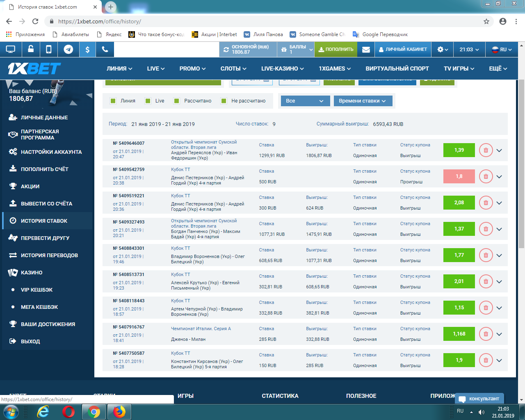
Task: Open the phone callback icon
Action: tap(105, 50)
